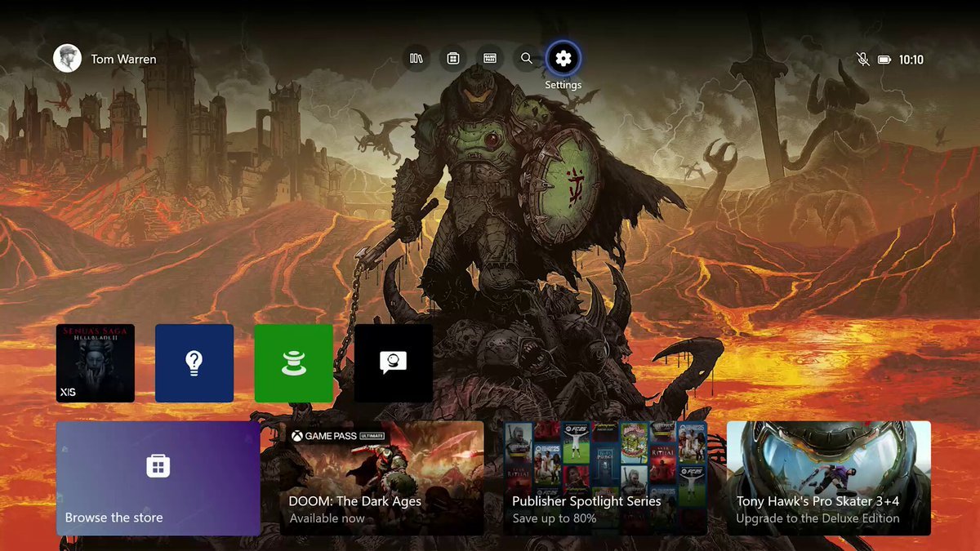Click the 10:10 clock display

911,60
